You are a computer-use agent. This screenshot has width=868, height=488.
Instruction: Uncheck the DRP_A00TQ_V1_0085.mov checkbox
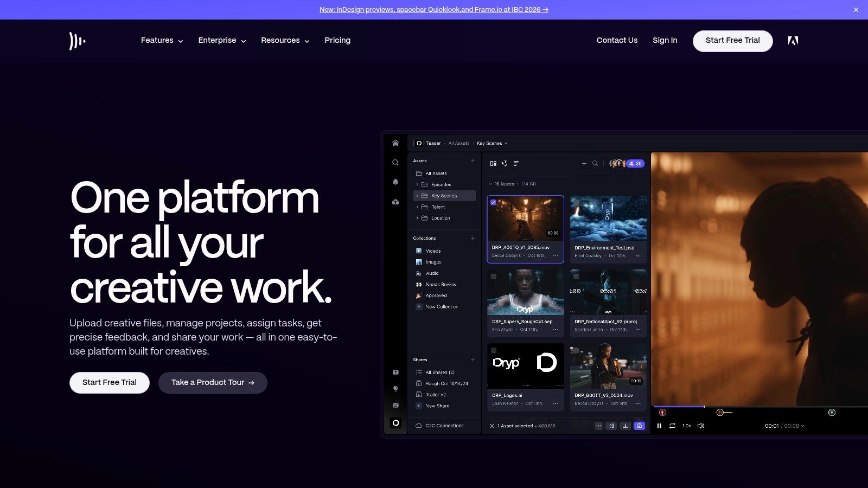(x=493, y=202)
